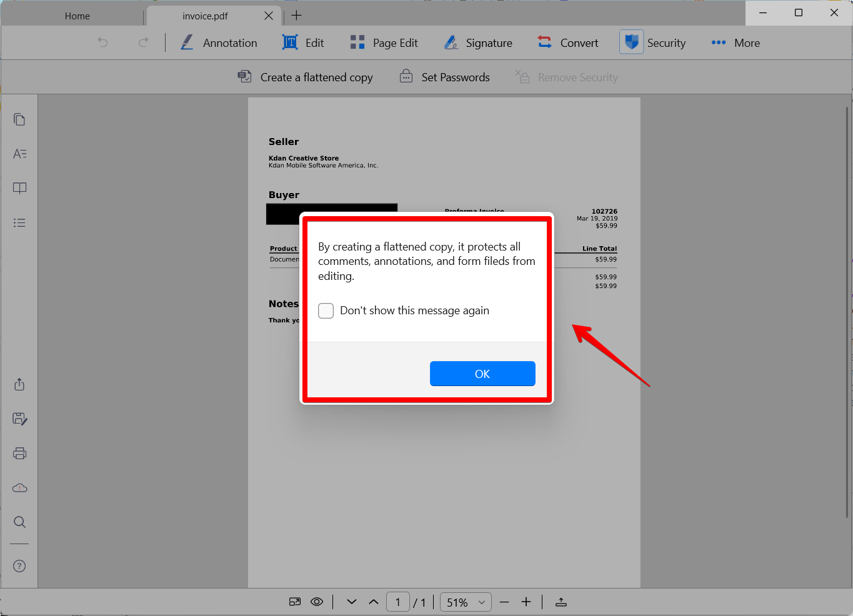Image resolution: width=853 pixels, height=616 pixels.
Task: Go to previous page with up chevron
Action: click(x=374, y=602)
